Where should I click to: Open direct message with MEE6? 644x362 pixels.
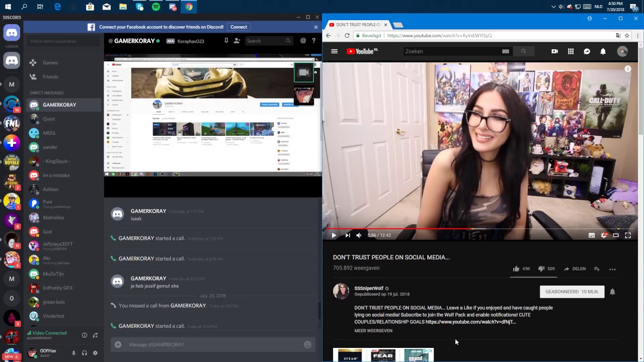click(64, 133)
